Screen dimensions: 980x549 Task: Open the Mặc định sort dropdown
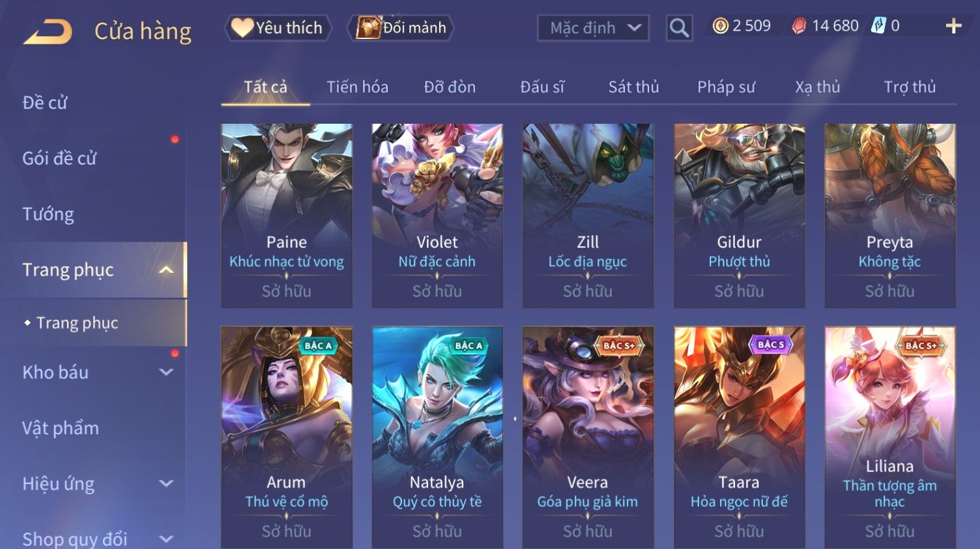pos(593,28)
